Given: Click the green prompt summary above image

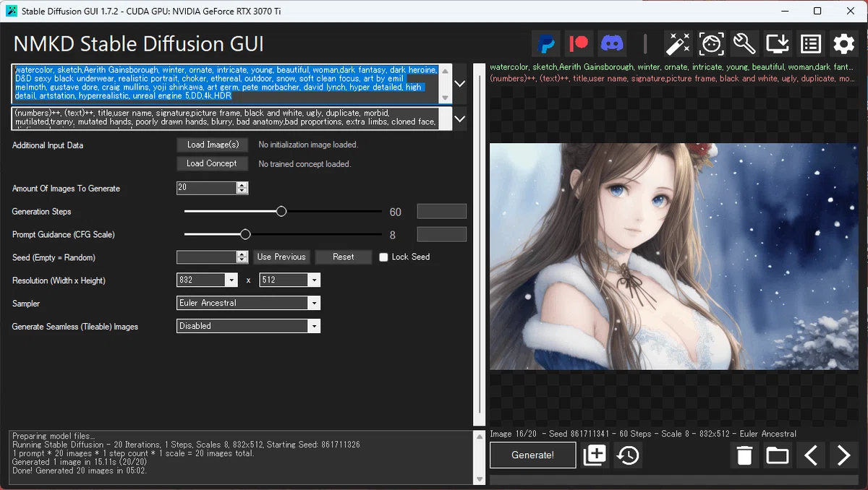Looking at the screenshot, I should click(x=671, y=67).
